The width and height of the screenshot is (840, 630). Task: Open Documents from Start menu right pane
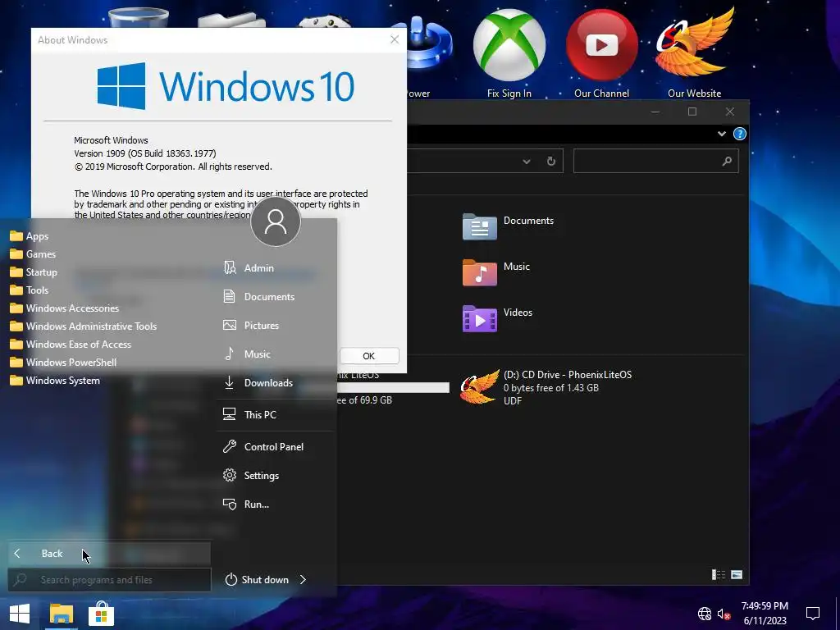coord(276,296)
